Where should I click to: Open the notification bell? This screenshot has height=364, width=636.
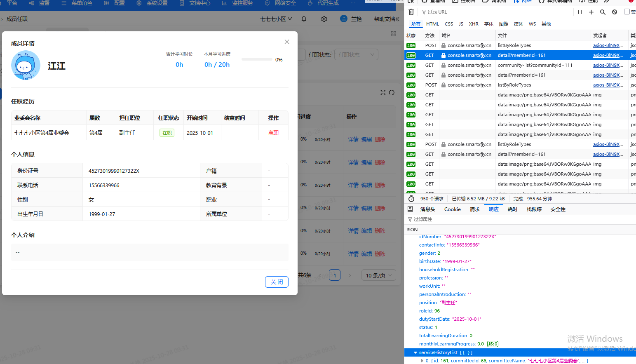click(x=304, y=19)
